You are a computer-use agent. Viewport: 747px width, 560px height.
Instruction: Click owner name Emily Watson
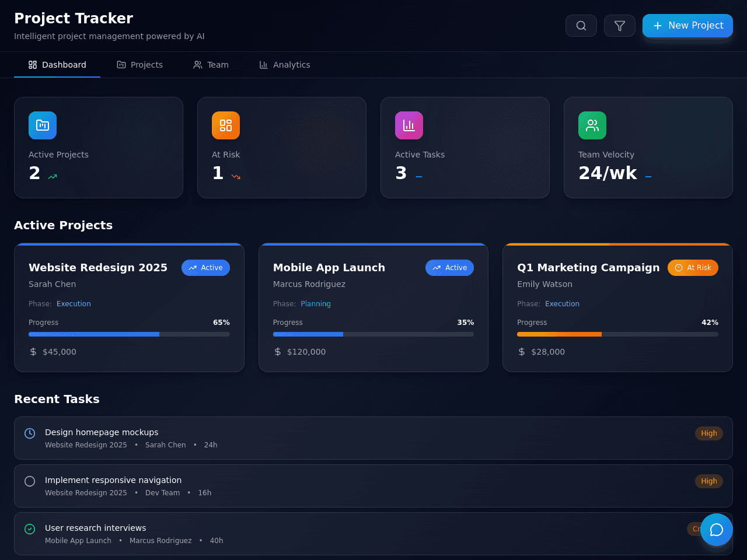tap(544, 284)
